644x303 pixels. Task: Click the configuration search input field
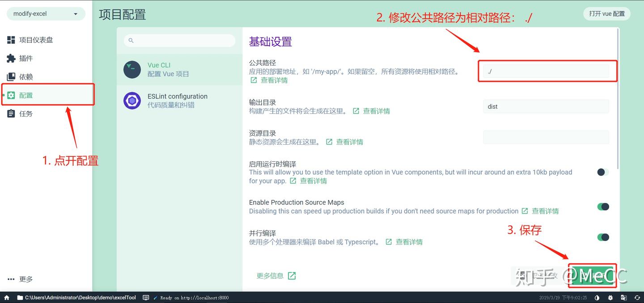[x=179, y=40]
